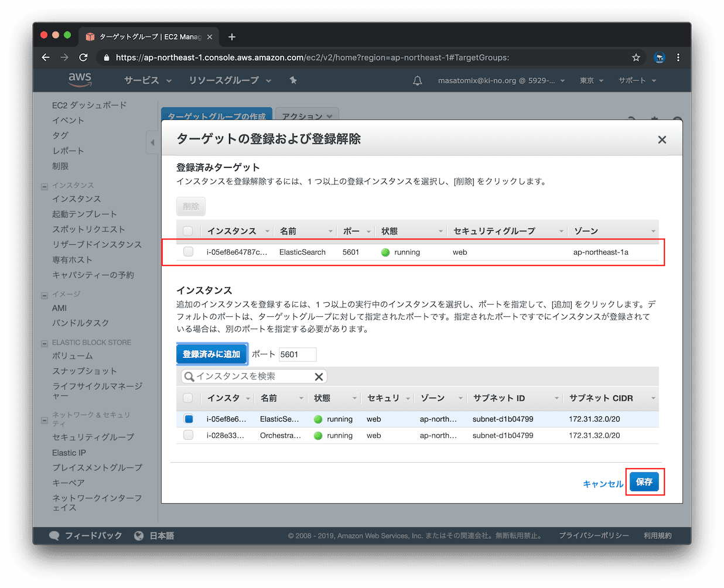This screenshot has height=588, width=724.
Task: Clear the instance search field with X
Action: click(x=319, y=377)
